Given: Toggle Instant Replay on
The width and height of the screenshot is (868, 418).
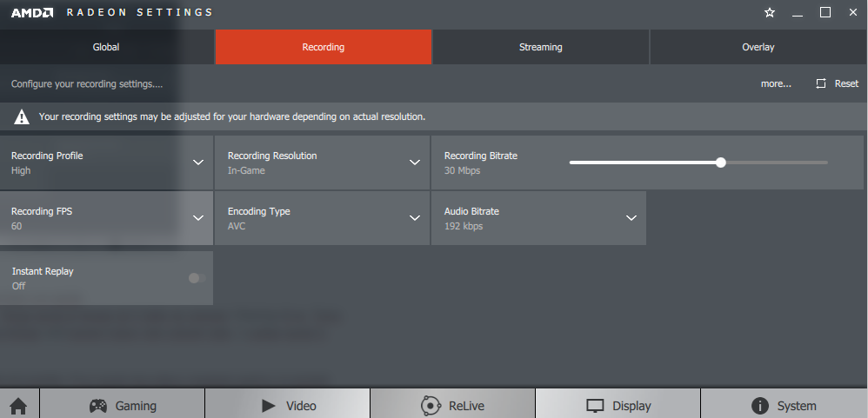Looking at the screenshot, I should point(196,278).
